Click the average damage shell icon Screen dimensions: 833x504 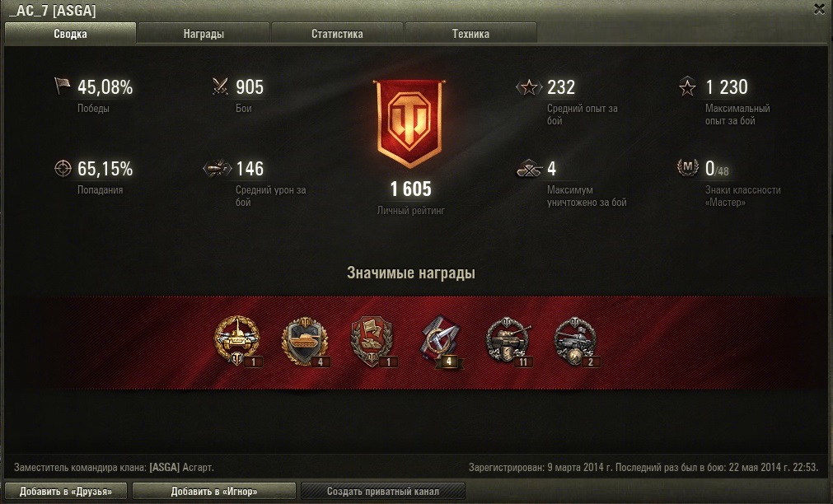[x=218, y=168]
